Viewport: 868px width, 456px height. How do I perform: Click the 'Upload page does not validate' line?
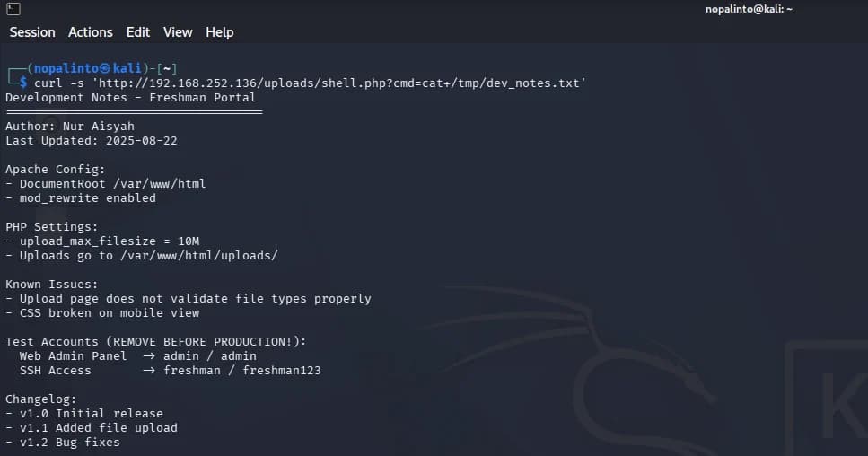click(189, 299)
